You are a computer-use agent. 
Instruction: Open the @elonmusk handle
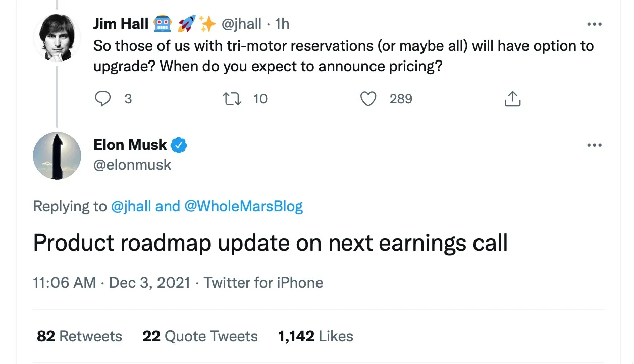132,165
